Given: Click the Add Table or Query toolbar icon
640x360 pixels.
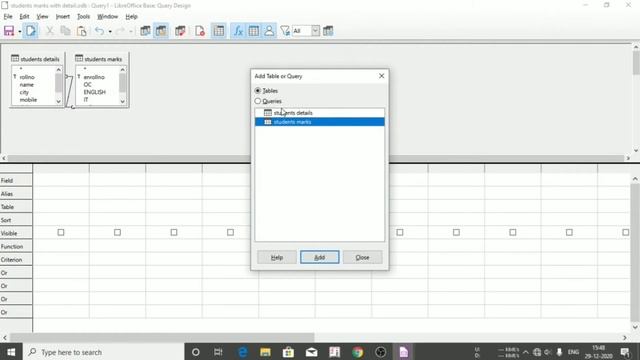Looking at the screenshot, I should [219, 31].
